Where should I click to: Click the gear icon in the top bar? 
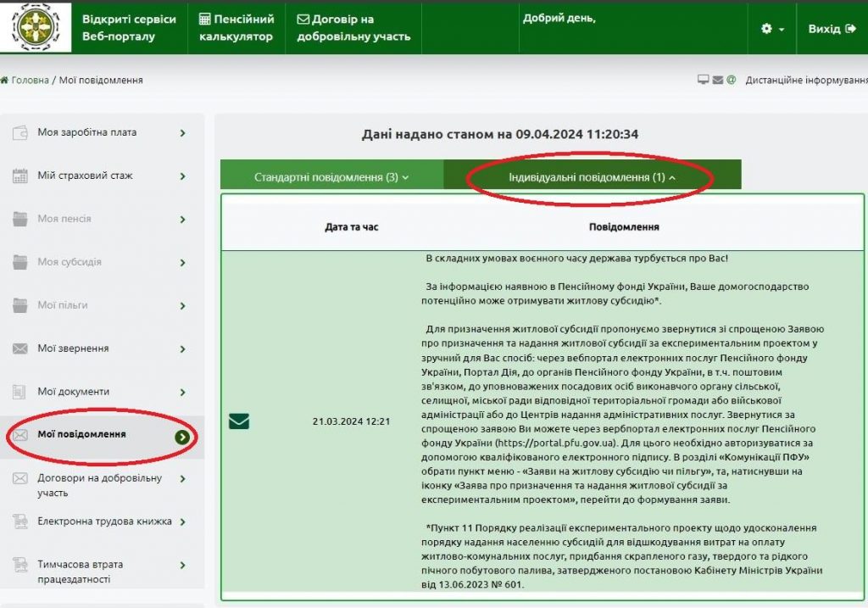(768, 26)
